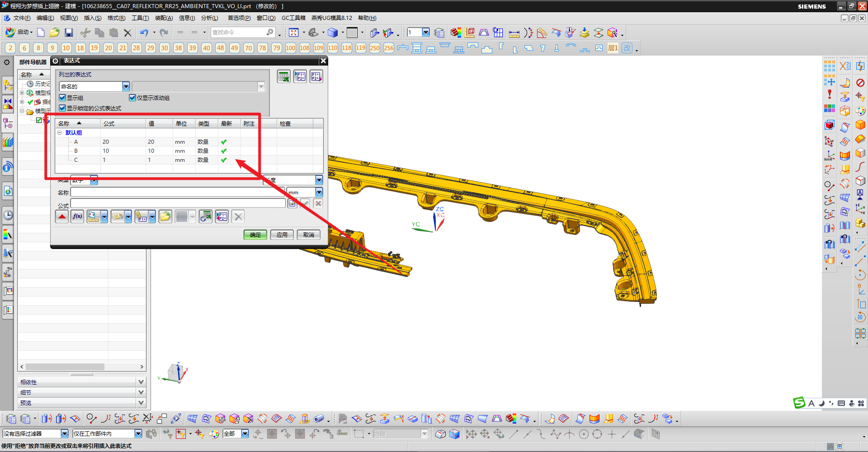Open the spreadsheet edit icon in Expressions dialog
The height and width of the screenshot is (452, 868).
[284, 77]
